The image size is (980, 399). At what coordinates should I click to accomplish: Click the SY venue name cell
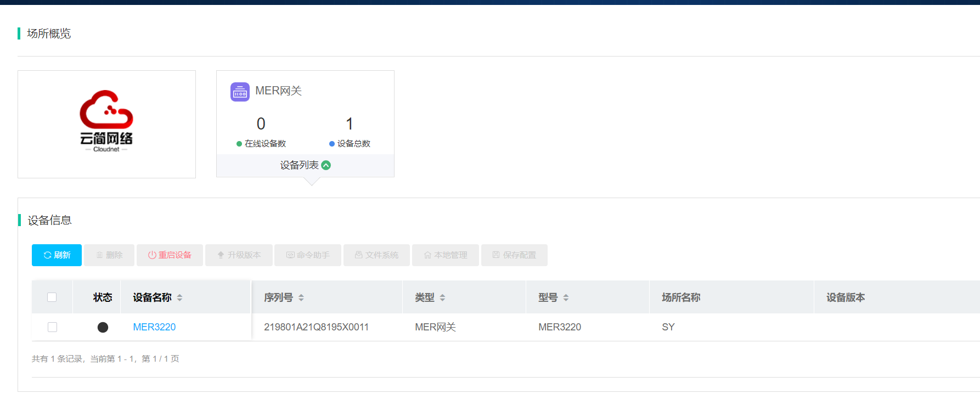668,327
